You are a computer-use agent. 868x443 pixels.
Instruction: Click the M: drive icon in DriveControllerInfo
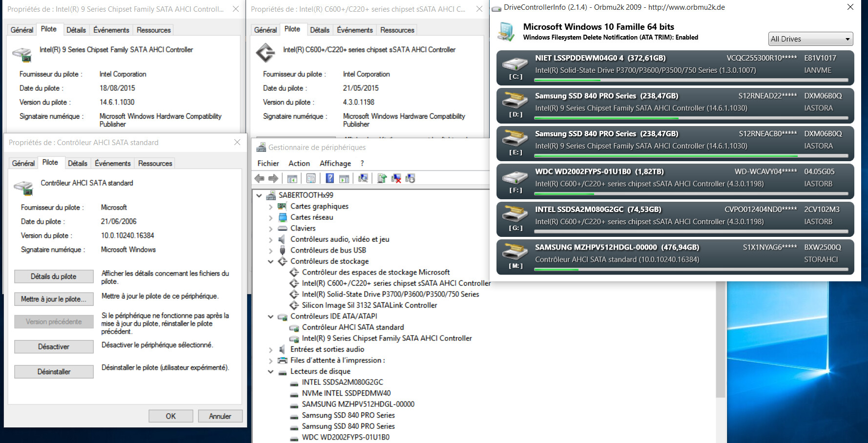(516, 253)
